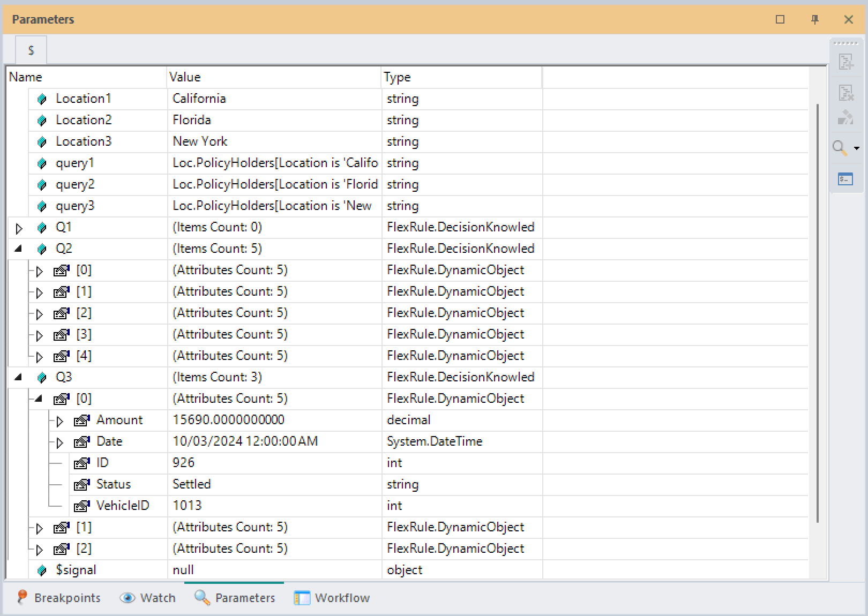The height and width of the screenshot is (616, 868).
Task: Click the Name column header
Action: point(86,77)
